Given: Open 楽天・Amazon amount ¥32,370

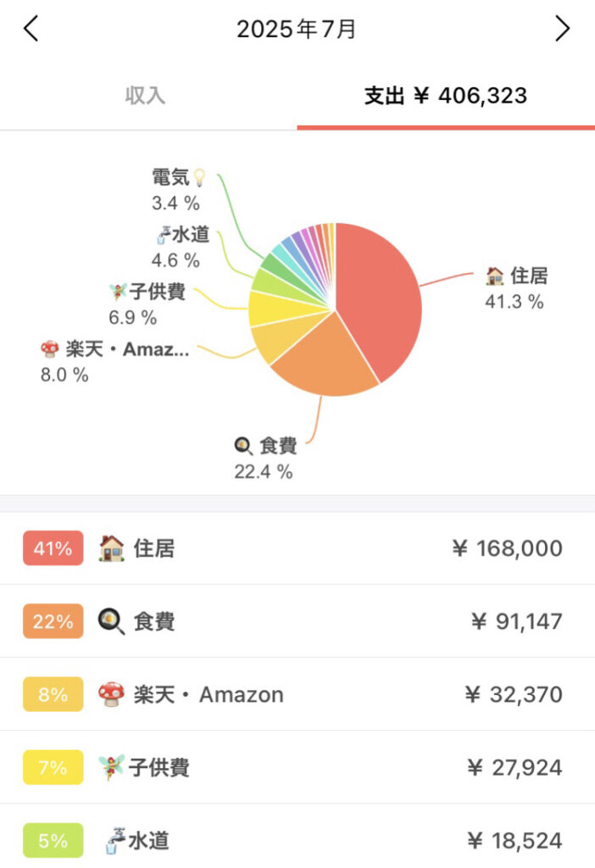Looking at the screenshot, I should point(514,694).
